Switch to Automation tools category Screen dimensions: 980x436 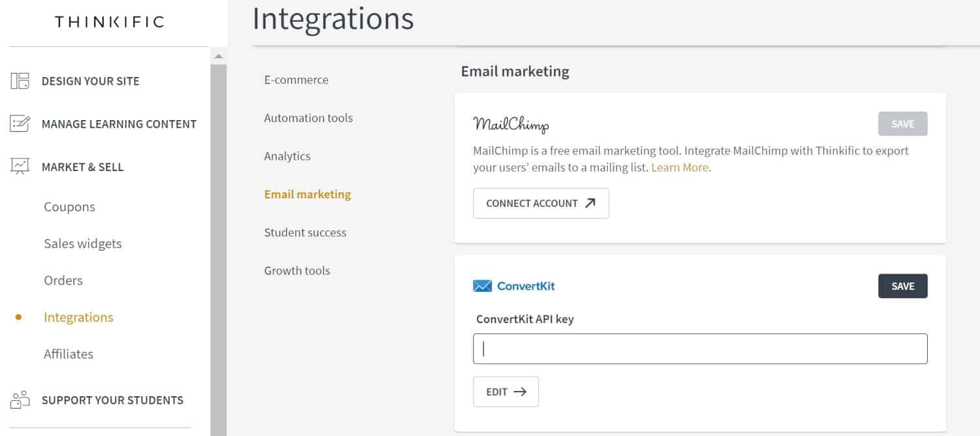tap(308, 118)
